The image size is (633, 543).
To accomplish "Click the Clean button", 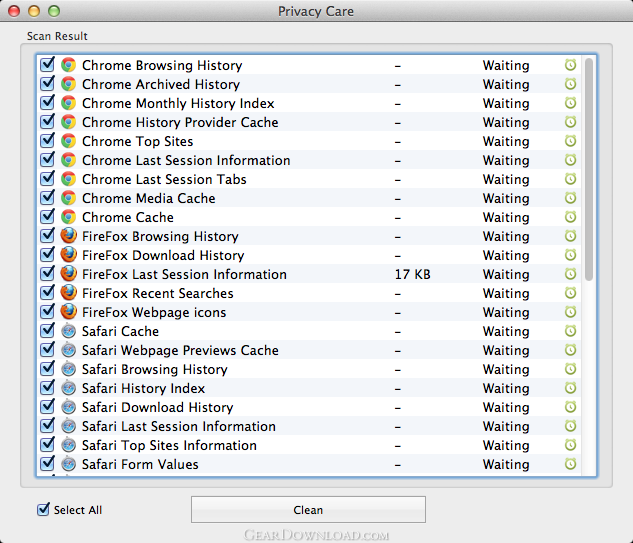I will click(x=308, y=509).
